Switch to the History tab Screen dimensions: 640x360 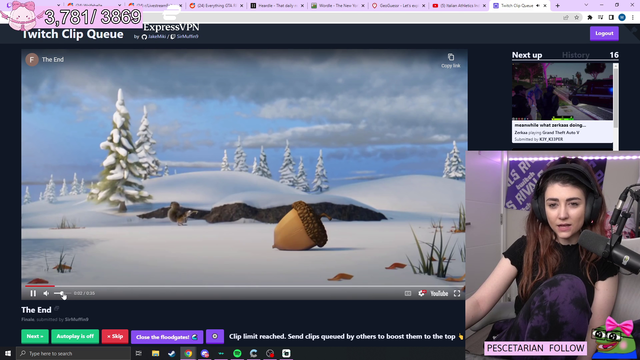click(576, 55)
